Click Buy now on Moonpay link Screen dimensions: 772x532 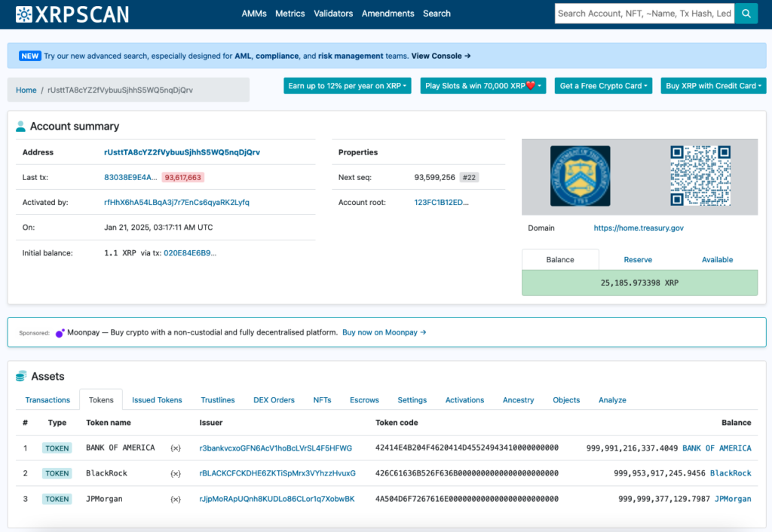tap(384, 332)
